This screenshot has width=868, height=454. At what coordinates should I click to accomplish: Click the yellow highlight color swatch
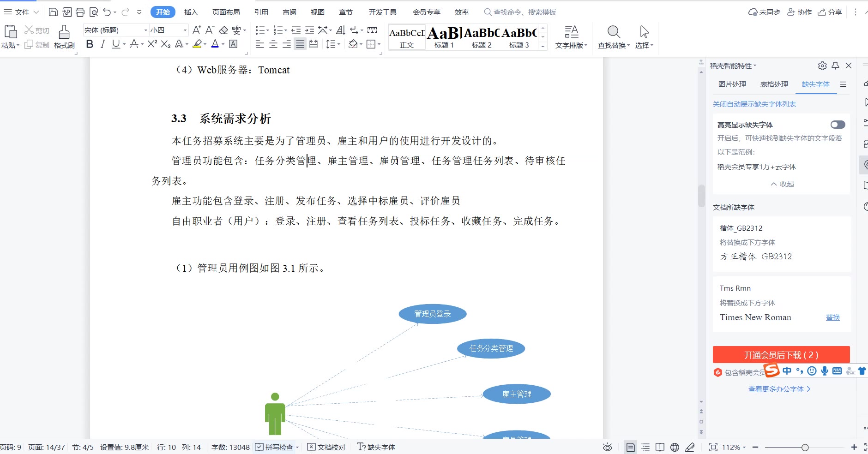(197, 44)
